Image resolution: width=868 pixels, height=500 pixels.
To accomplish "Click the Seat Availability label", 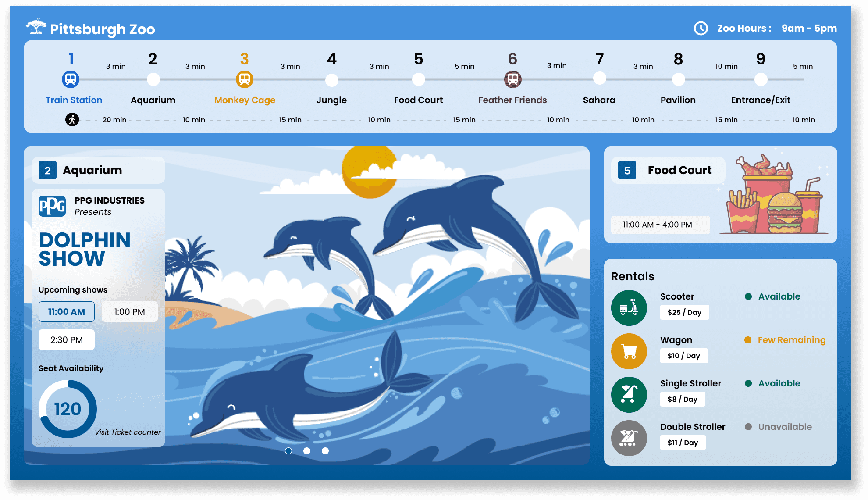I will tap(71, 368).
